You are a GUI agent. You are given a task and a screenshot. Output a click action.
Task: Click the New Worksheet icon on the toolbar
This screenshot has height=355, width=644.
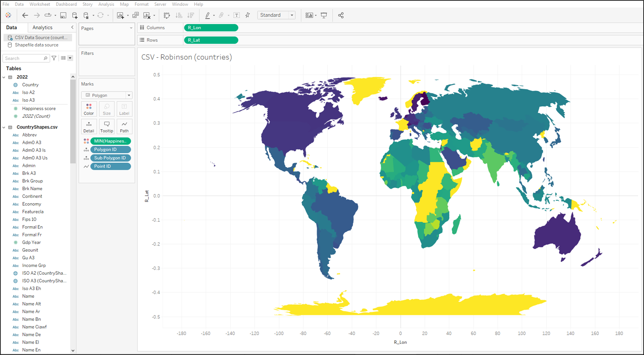121,15
